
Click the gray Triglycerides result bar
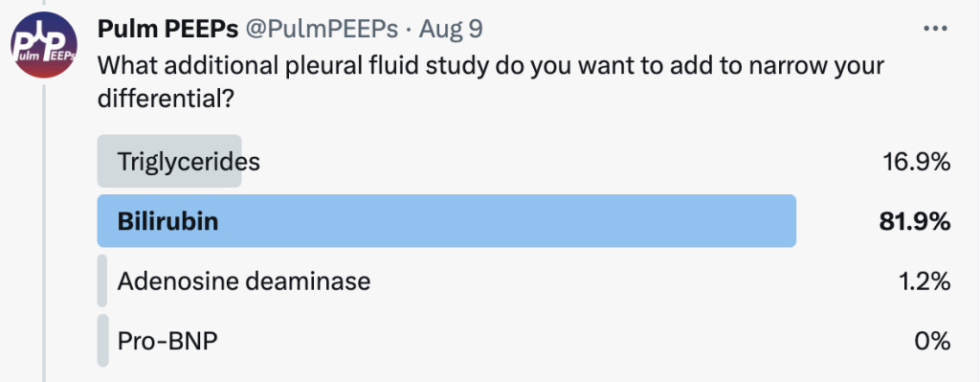click(169, 161)
